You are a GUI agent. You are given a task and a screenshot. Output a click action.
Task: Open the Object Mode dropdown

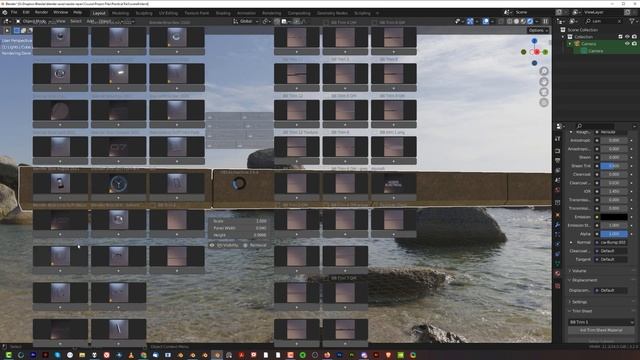(34, 21)
